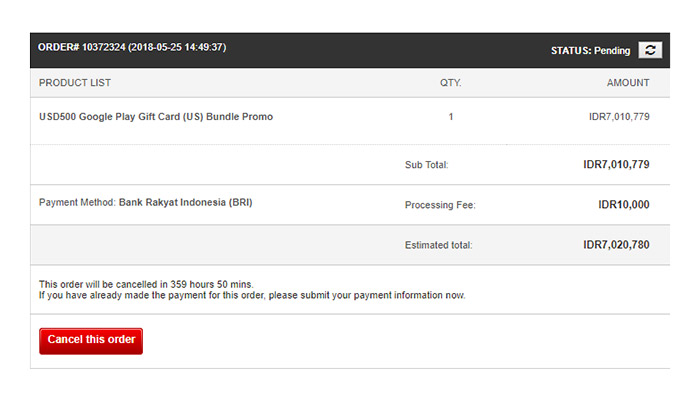This screenshot has height=400, width=700.
Task: Click the product amount IDR7,010,779
Action: coord(619,117)
